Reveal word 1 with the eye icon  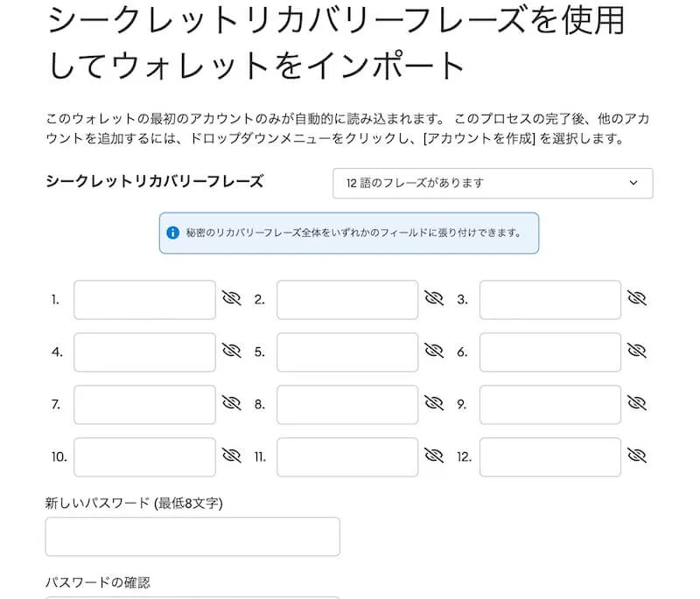(232, 299)
